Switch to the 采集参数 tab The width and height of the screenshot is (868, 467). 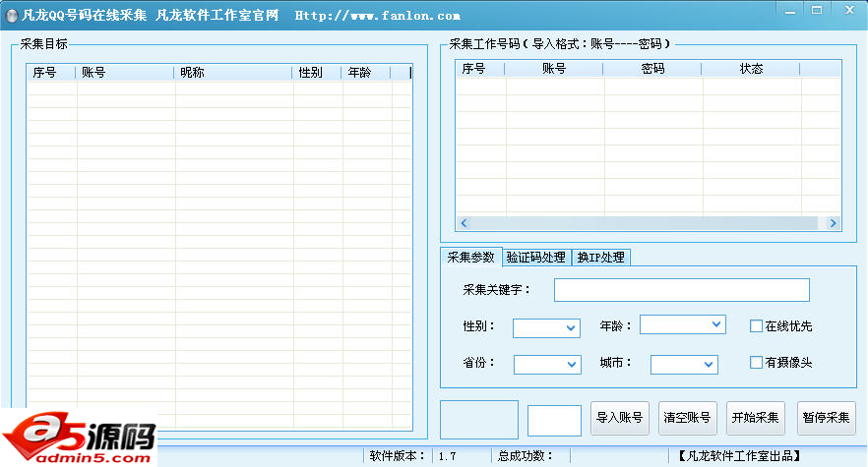(471, 258)
